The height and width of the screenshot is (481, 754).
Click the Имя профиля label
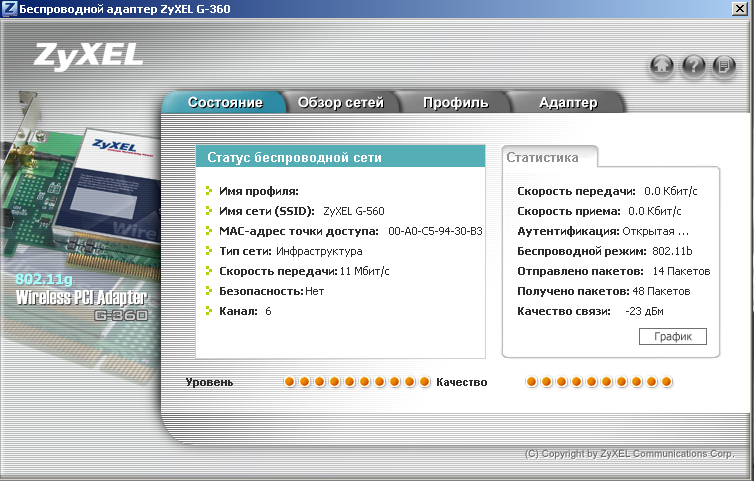coord(259,191)
